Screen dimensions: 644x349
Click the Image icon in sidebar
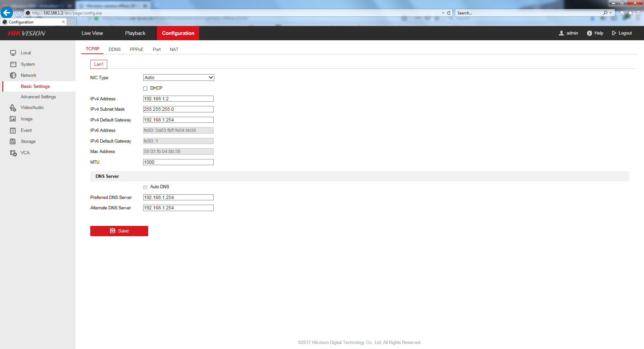click(x=13, y=119)
